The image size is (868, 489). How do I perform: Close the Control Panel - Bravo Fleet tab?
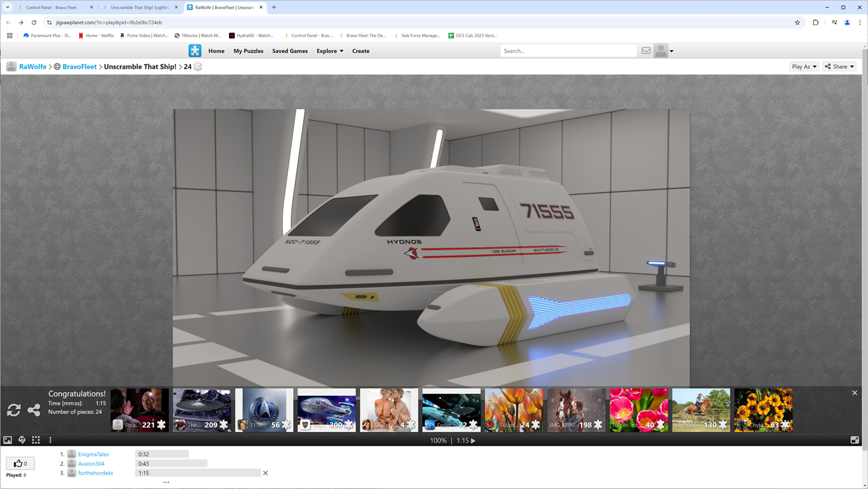click(x=91, y=7)
